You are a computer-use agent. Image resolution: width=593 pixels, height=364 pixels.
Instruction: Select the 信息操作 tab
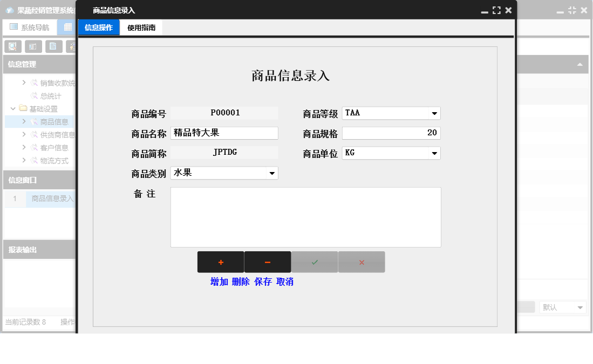pos(98,27)
